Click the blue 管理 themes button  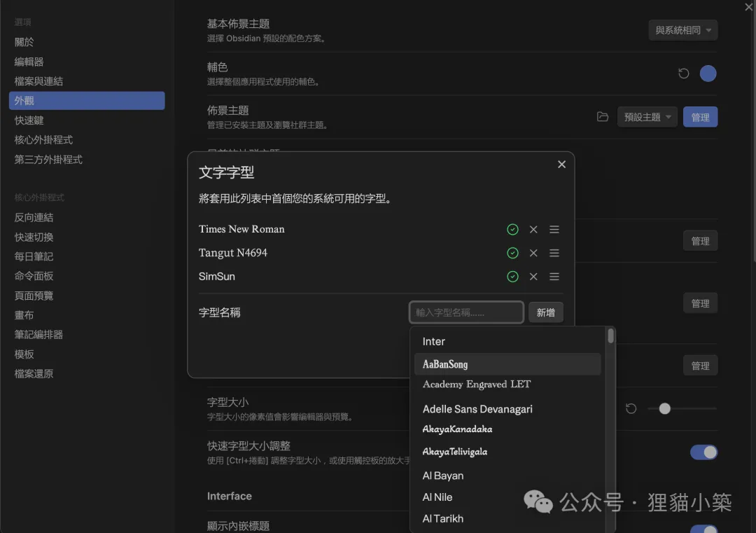(700, 117)
